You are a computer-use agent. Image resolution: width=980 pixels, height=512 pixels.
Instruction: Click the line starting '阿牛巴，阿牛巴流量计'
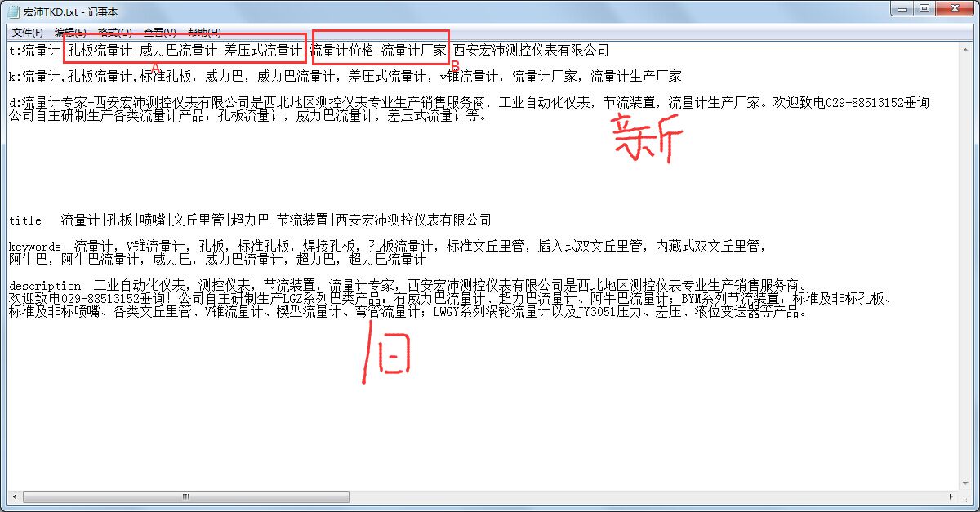(217, 259)
